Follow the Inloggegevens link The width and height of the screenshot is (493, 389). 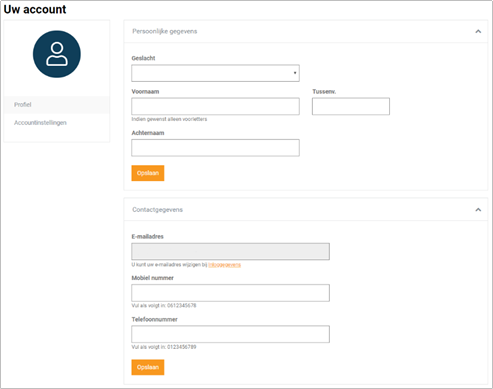click(224, 265)
